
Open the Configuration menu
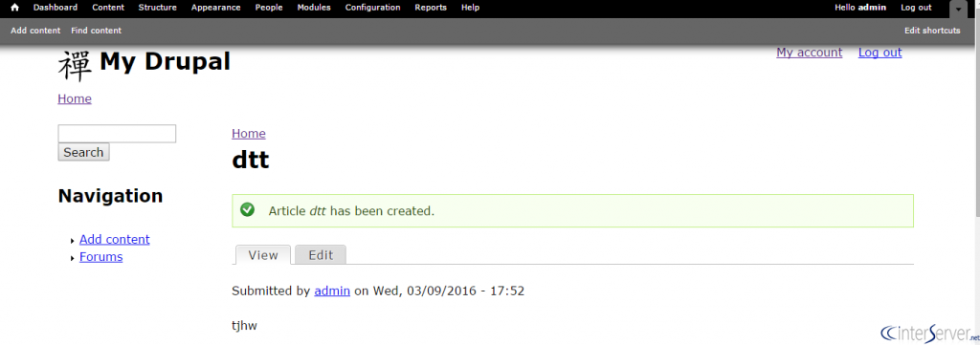[x=372, y=8]
